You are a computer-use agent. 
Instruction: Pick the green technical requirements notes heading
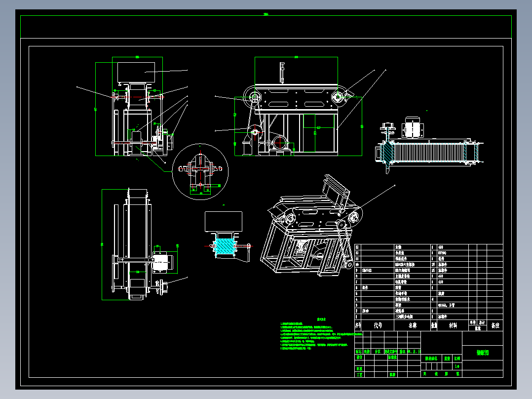coord(321,319)
